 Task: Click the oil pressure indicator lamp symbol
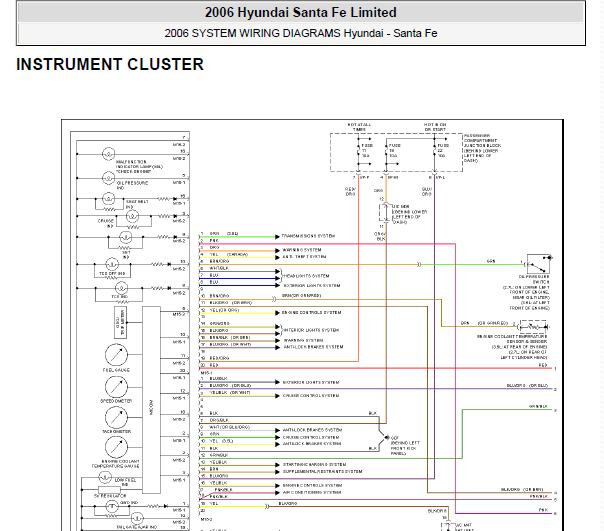[108, 178]
